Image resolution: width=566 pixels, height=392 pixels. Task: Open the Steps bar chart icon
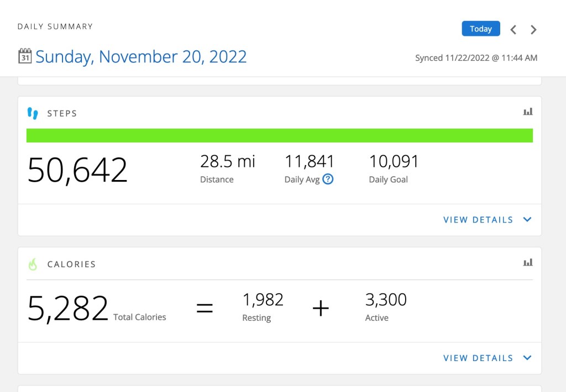click(x=528, y=112)
